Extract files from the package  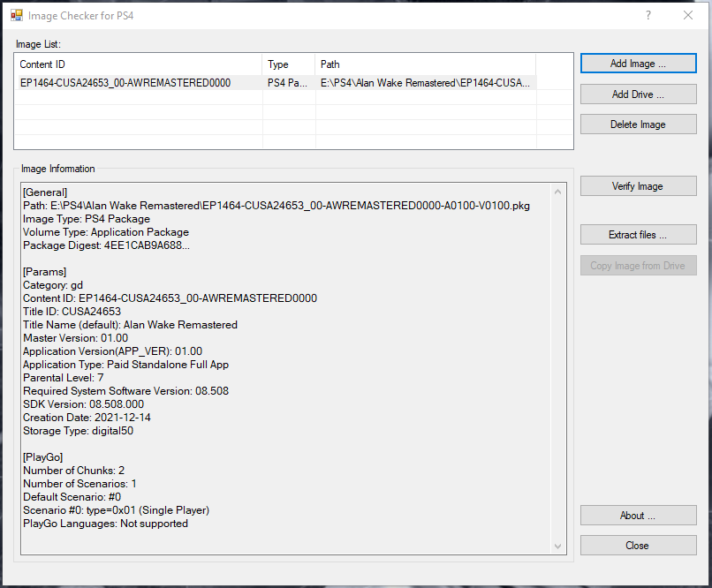tap(638, 235)
